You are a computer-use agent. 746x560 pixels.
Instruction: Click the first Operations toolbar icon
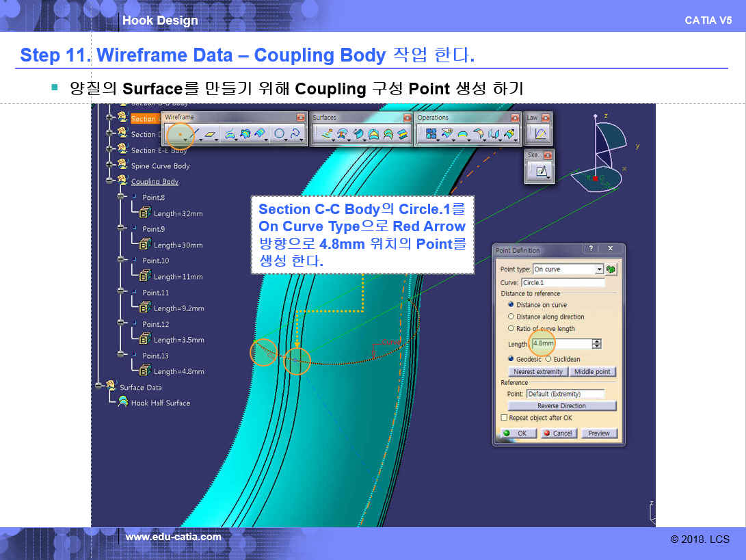[431, 135]
